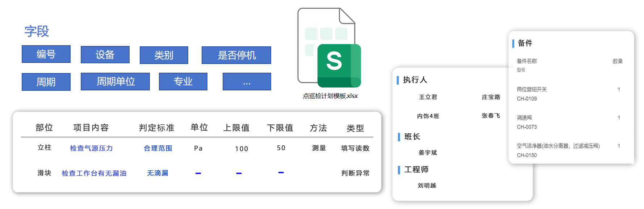Choose the 是否停机 field button
This screenshot has width=644, height=209.
coord(236,55)
